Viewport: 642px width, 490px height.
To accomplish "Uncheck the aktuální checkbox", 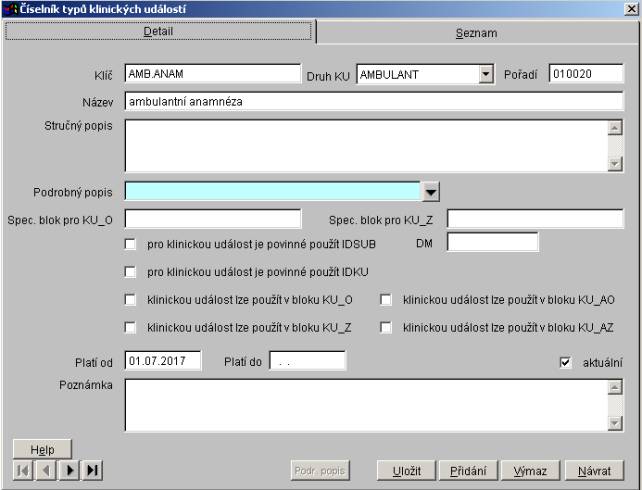I will (x=565, y=362).
